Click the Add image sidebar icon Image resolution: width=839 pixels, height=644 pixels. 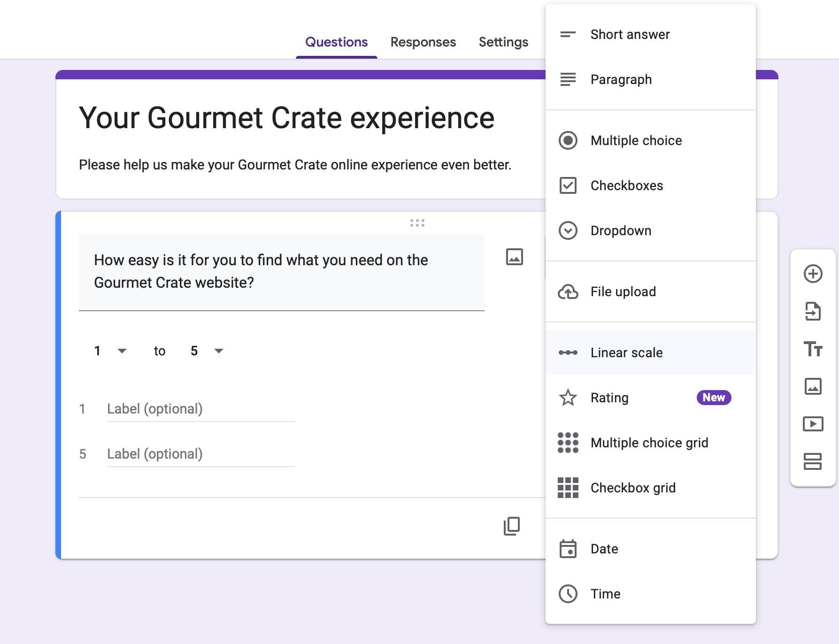[813, 386]
